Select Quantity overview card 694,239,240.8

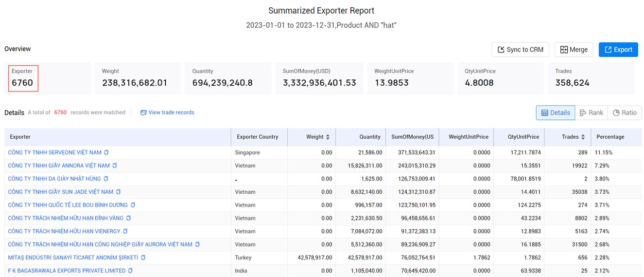228,78
